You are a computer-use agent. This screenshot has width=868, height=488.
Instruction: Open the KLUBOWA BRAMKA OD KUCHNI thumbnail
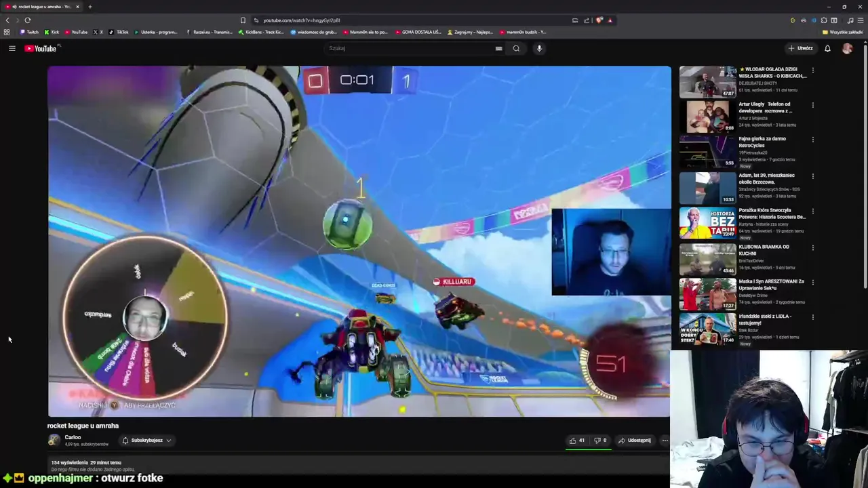707,259
